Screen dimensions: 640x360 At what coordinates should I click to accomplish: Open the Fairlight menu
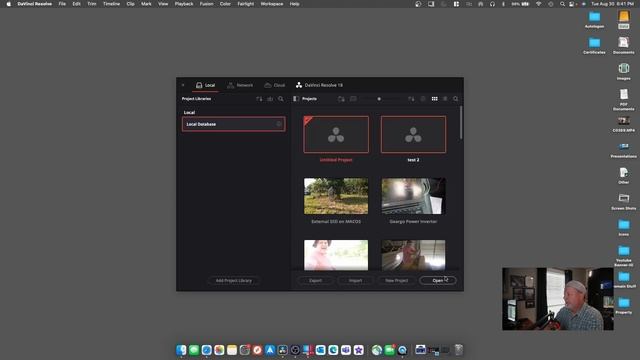tap(246, 4)
